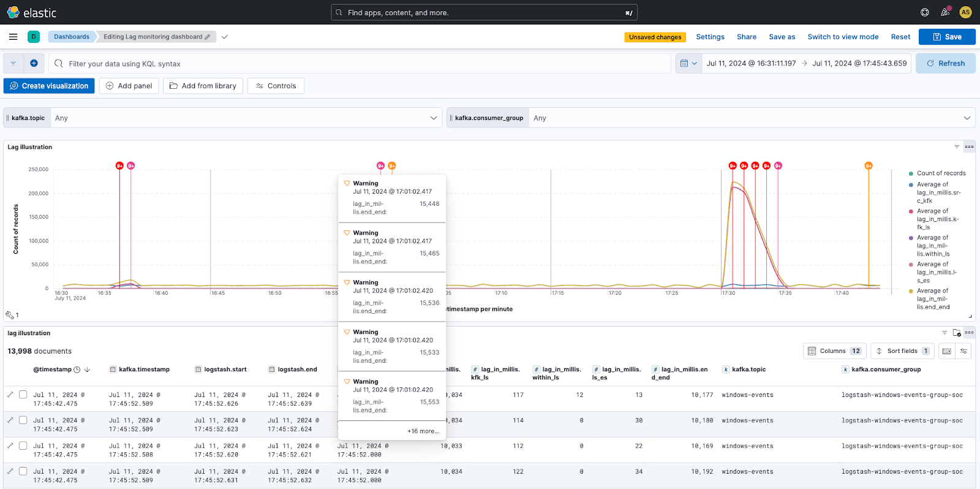980x489 pixels.
Task: Open the newsfeed icon in header
Action: coord(945,12)
